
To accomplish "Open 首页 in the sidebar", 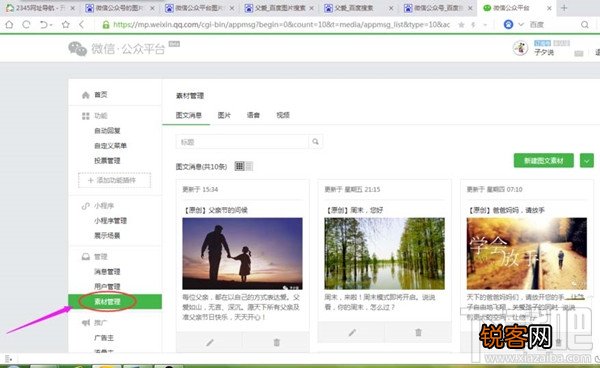I will click(x=101, y=95).
